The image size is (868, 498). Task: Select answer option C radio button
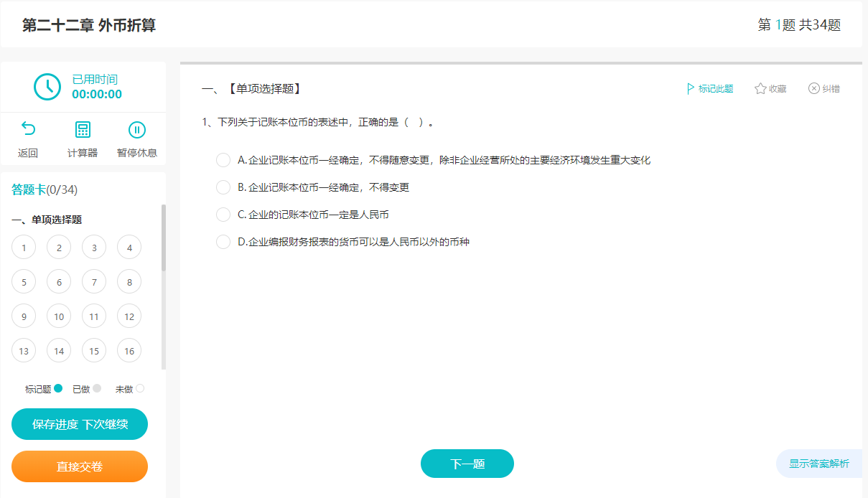pyautogui.click(x=223, y=215)
